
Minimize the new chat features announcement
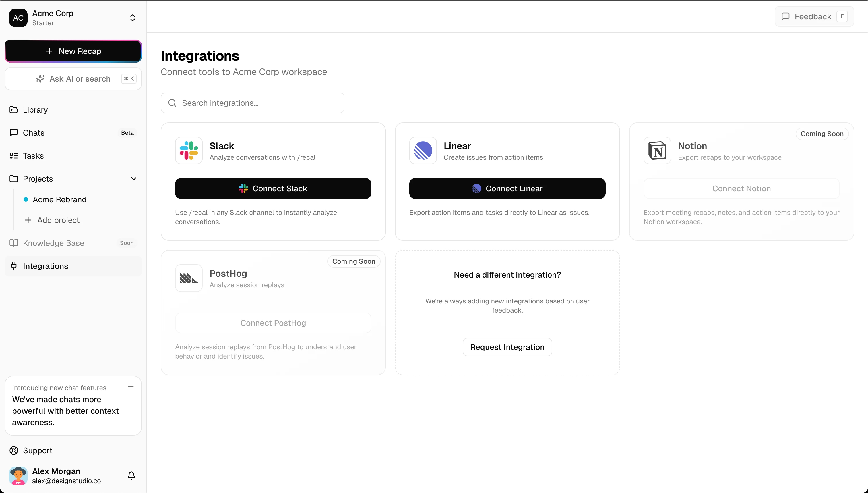[x=131, y=387]
